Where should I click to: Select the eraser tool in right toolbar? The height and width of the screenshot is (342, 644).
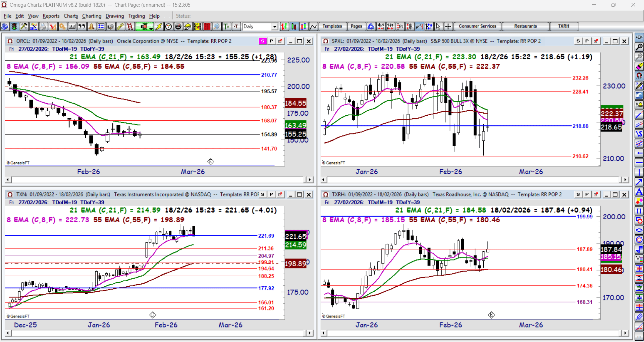coord(639,66)
